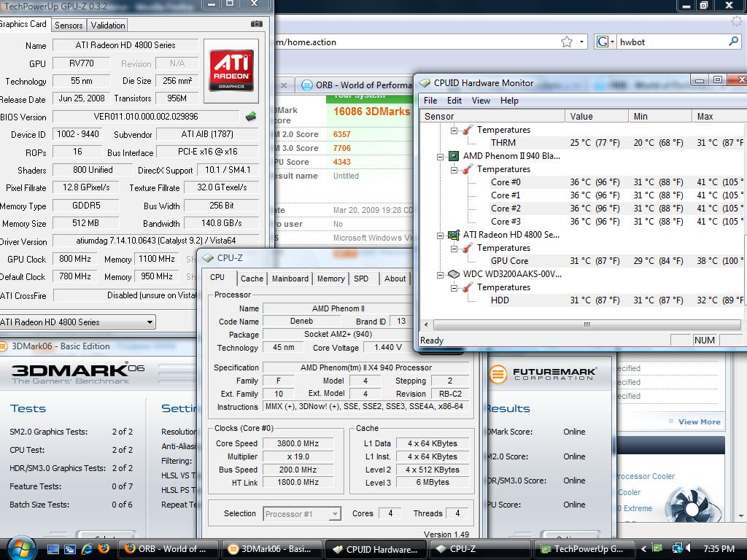Collapse the ATI Radeon HD 4800 node
747x560 pixels.
tap(440, 236)
